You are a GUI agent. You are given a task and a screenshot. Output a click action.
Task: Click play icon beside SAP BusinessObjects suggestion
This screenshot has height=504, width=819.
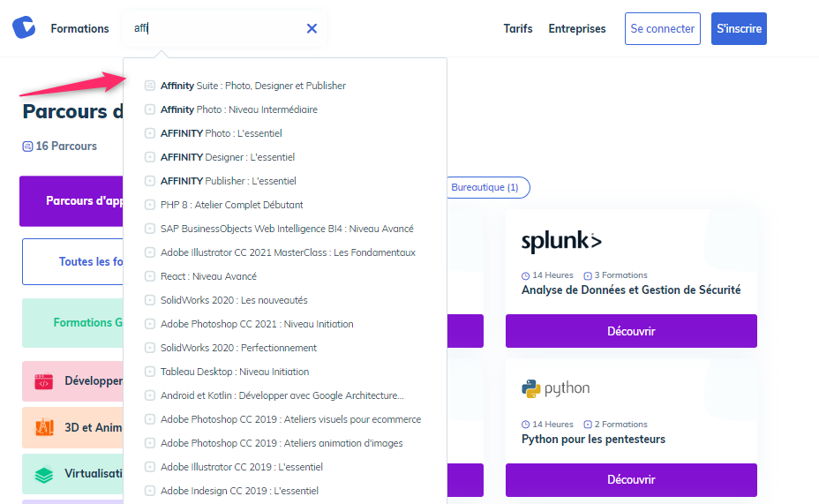tap(150, 229)
